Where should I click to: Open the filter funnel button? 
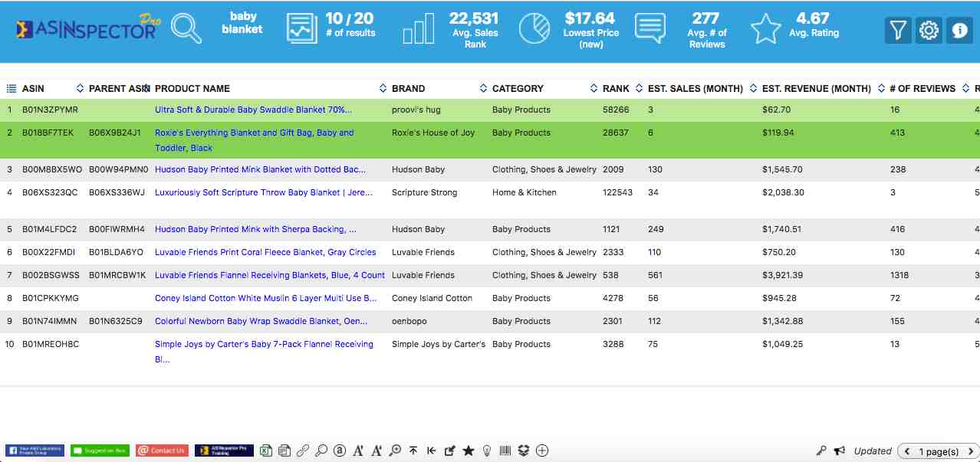point(897,30)
